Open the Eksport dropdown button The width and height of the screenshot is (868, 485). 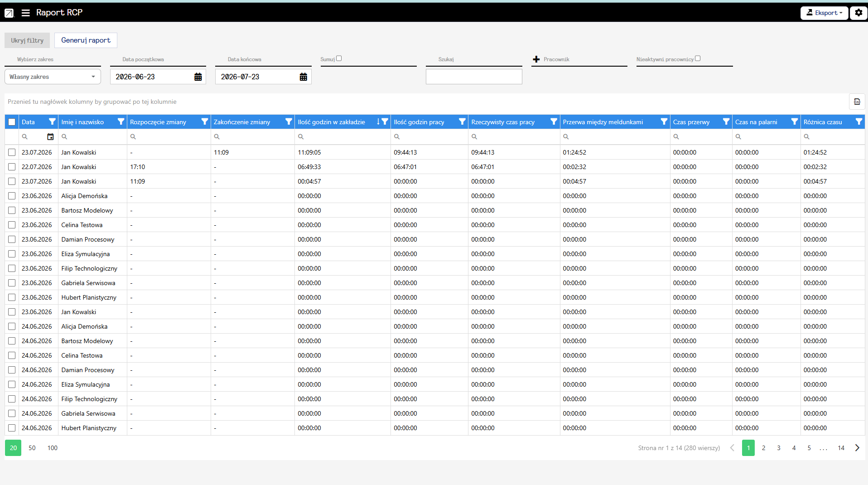click(824, 13)
